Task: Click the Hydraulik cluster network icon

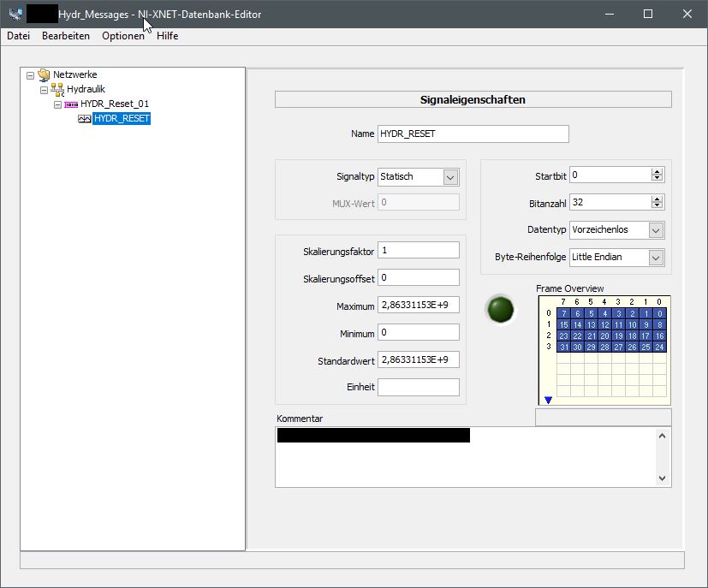Action: (x=57, y=90)
